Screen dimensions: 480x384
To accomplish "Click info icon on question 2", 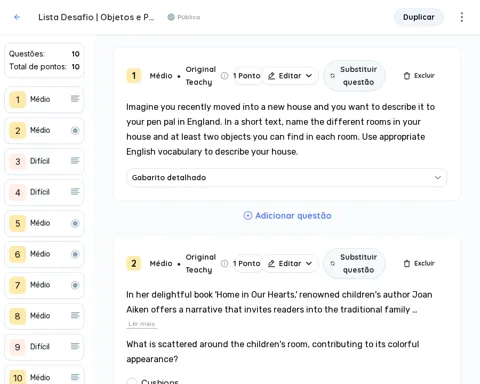I will (225, 263).
